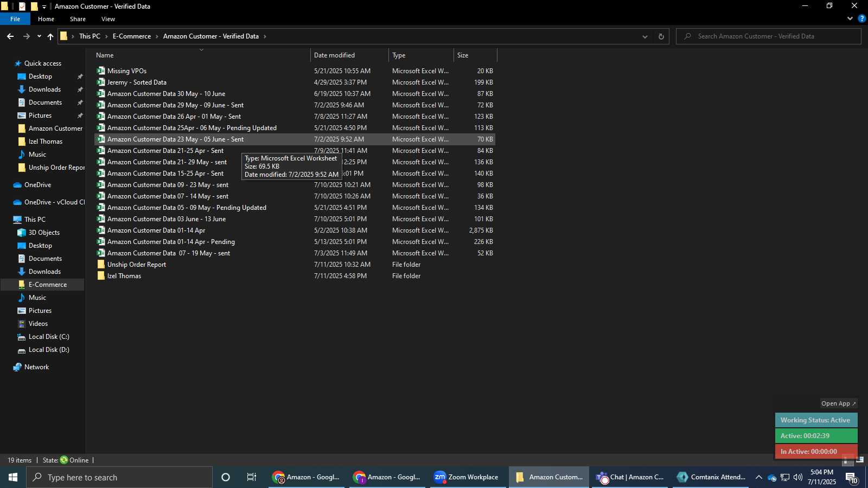Open the Home ribbon tab
Image resolution: width=868 pixels, height=488 pixels.
(46, 19)
